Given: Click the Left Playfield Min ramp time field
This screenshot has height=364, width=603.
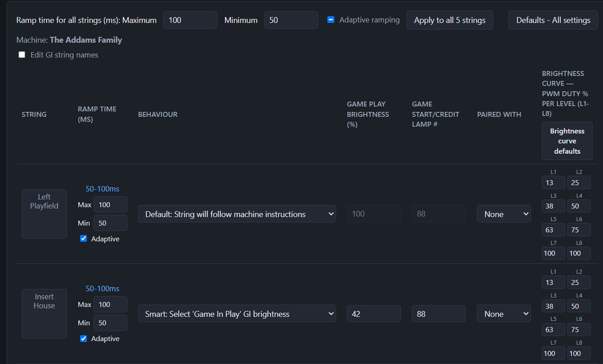Looking at the screenshot, I should [111, 223].
